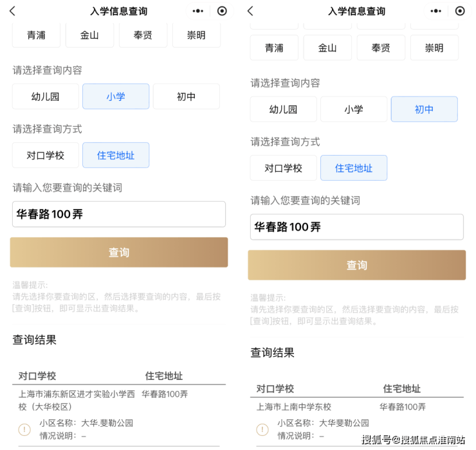Select the 崇明 district on the right screen
The image size is (476, 450).
click(x=434, y=48)
